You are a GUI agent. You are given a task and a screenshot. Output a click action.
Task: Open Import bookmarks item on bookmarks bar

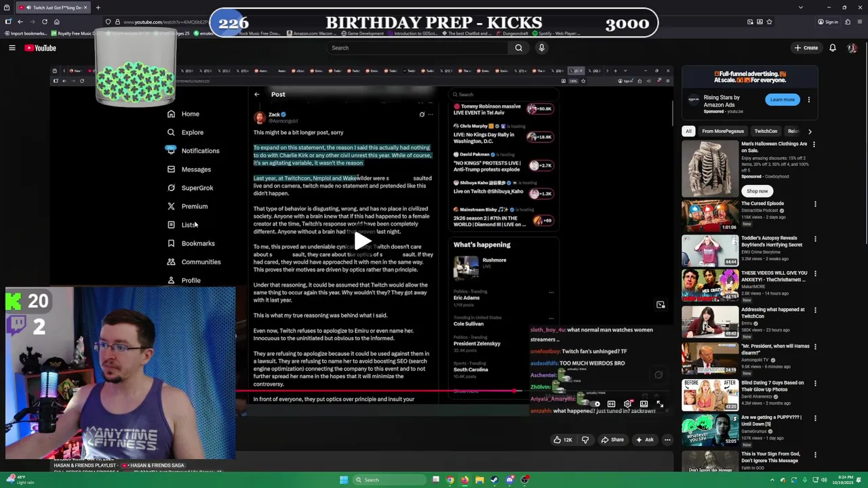(x=24, y=33)
